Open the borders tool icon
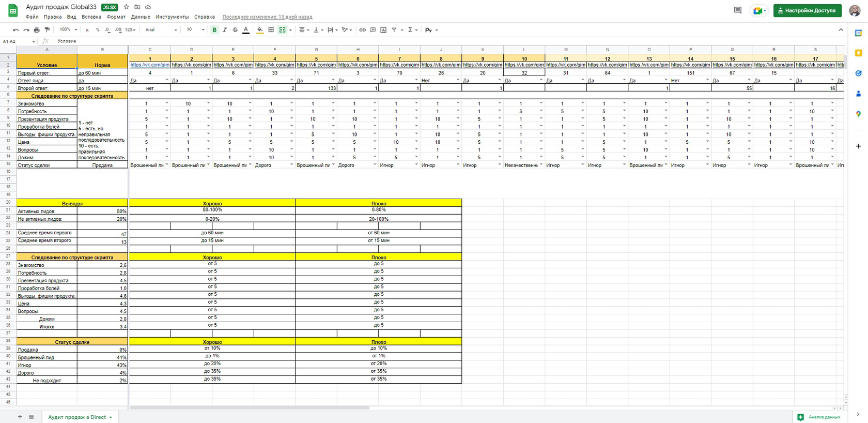Screen dimensions: 868x423 271,30
